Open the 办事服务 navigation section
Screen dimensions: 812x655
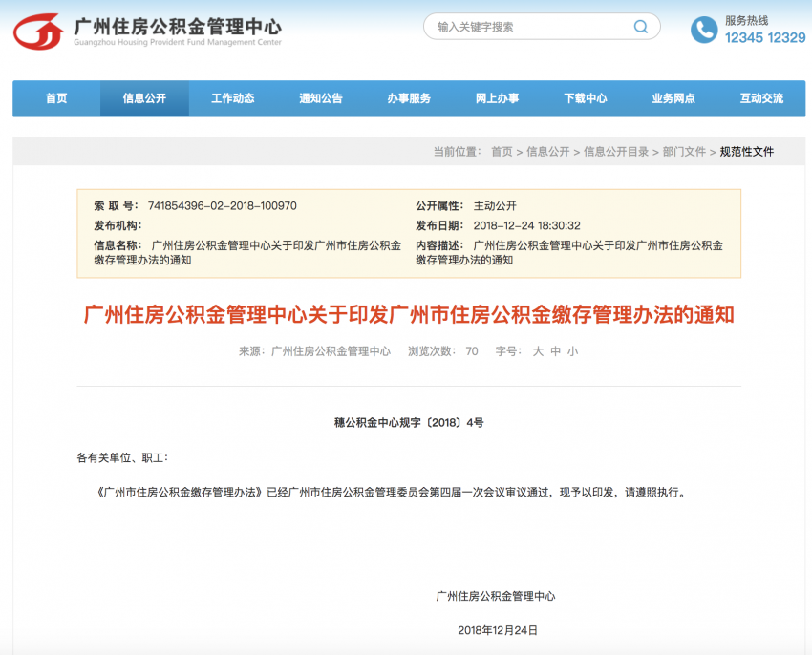pos(409,98)
